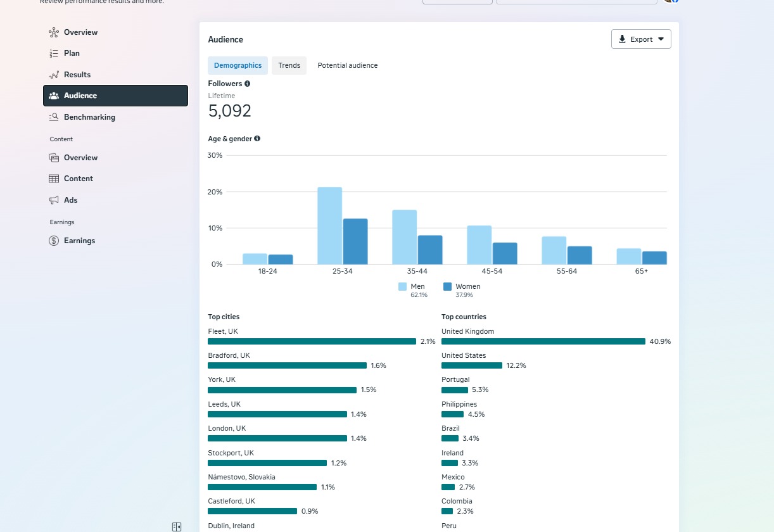Click Overview icon under Content section
This screenshot has height=532, width=774.
[54, 158]
